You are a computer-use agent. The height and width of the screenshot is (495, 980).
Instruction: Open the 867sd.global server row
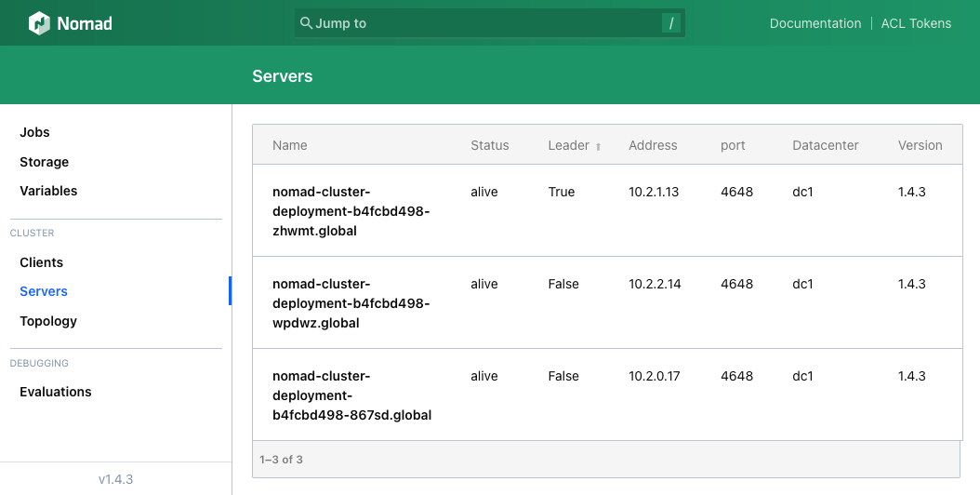[x=351, y=395]
